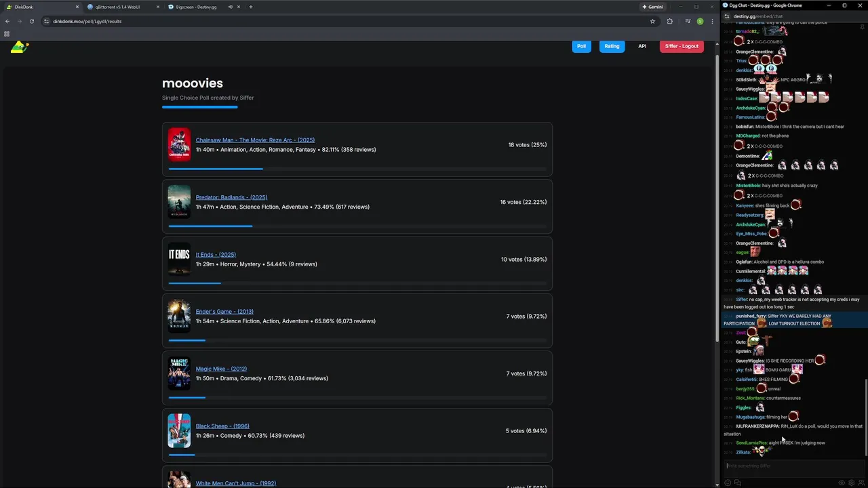Click the DinkDonk site logo

click(20, 47)
